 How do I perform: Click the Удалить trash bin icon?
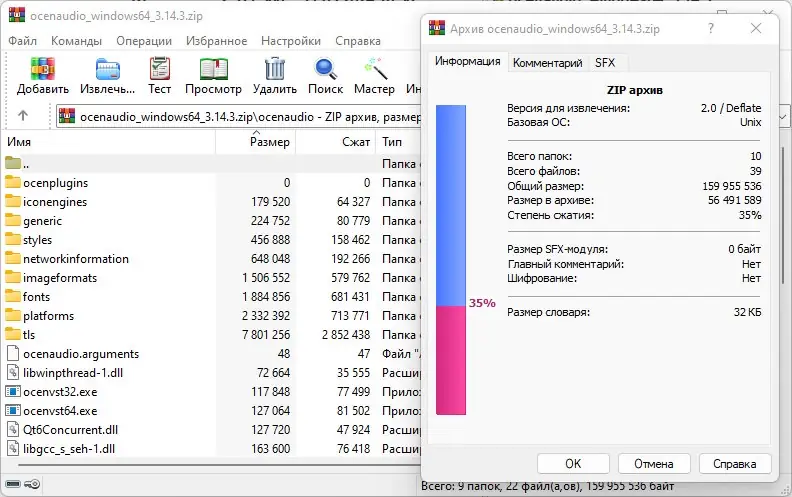point(275,69)
